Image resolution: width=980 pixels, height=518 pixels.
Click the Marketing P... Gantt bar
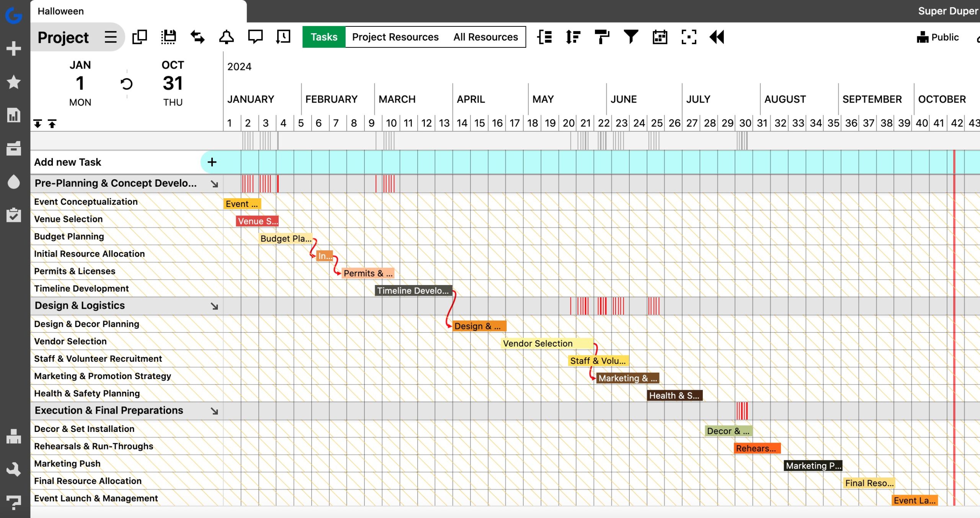pos(813,466)
